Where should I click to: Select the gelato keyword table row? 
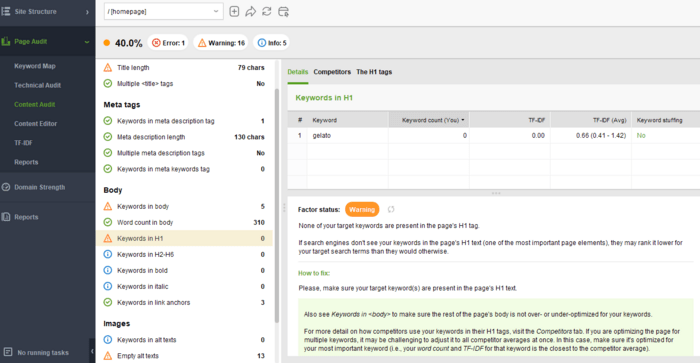tap(494, 136)
